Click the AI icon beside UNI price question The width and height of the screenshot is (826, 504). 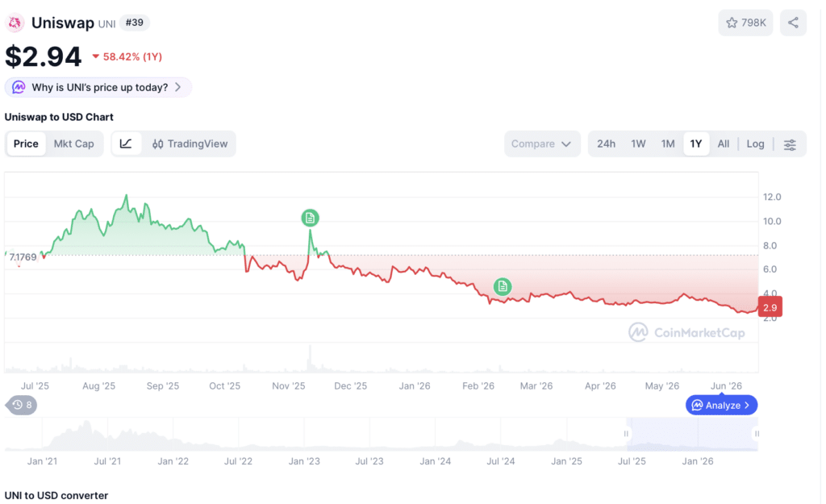[19, 87]
